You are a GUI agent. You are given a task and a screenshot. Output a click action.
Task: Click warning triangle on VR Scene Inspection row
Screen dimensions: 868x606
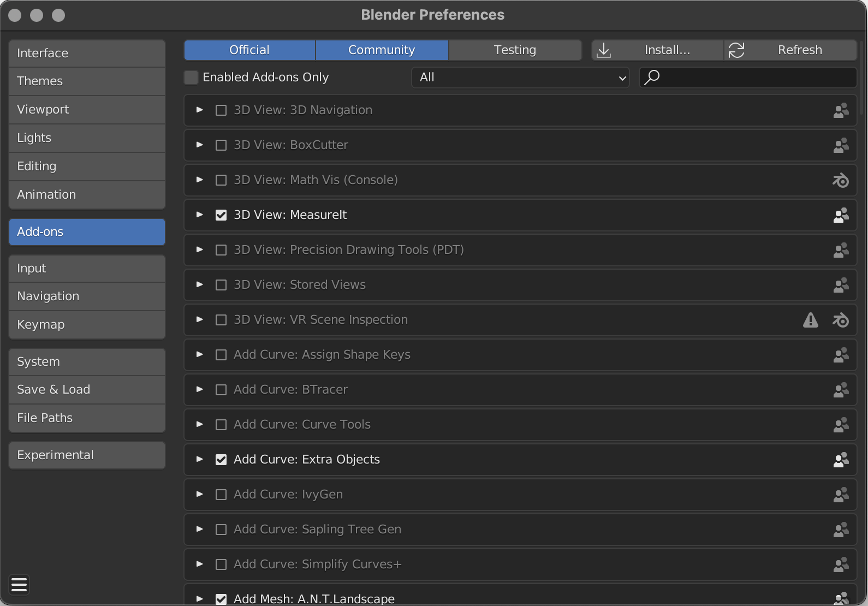811,320
